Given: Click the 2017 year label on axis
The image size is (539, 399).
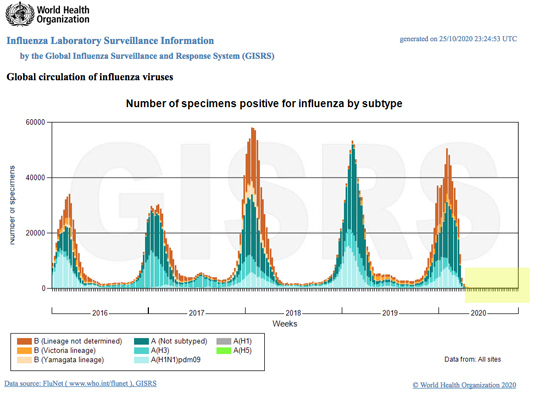Looking at the screenshot, I should pyautogui.click(x=197, y=313).
